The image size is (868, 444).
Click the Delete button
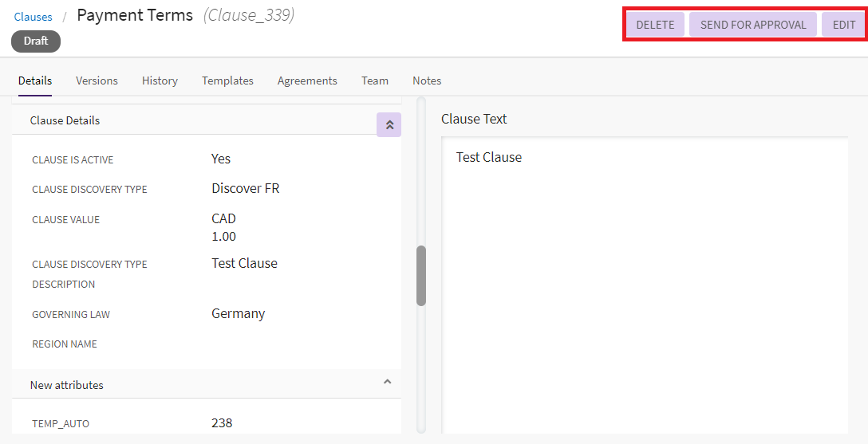pos(655,25)
